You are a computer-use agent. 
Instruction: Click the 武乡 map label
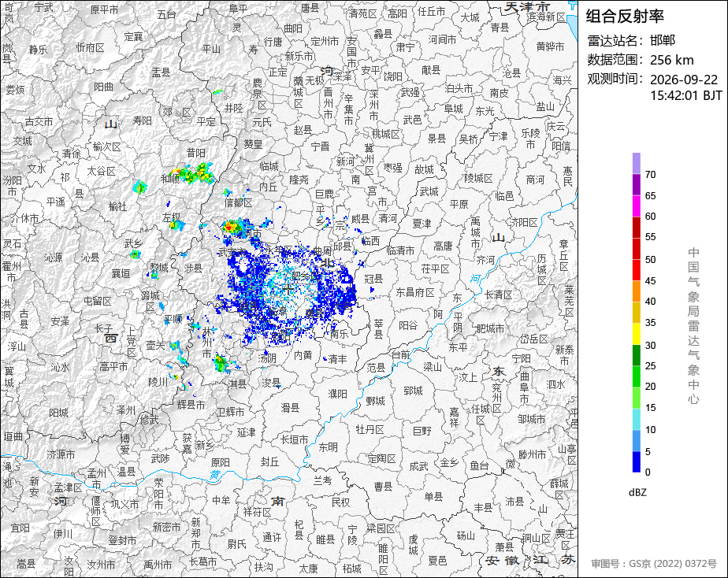(x=134, y=243)
